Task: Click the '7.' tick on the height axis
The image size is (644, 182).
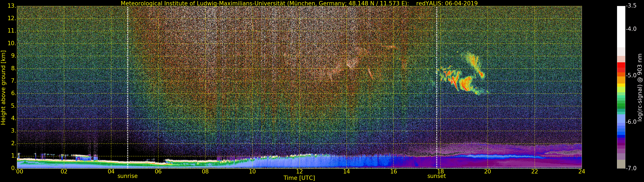Action: click(14, 81)
